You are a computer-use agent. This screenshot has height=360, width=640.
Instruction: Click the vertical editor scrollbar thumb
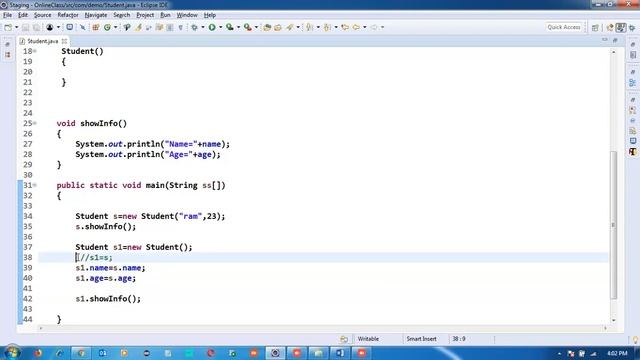613,225
